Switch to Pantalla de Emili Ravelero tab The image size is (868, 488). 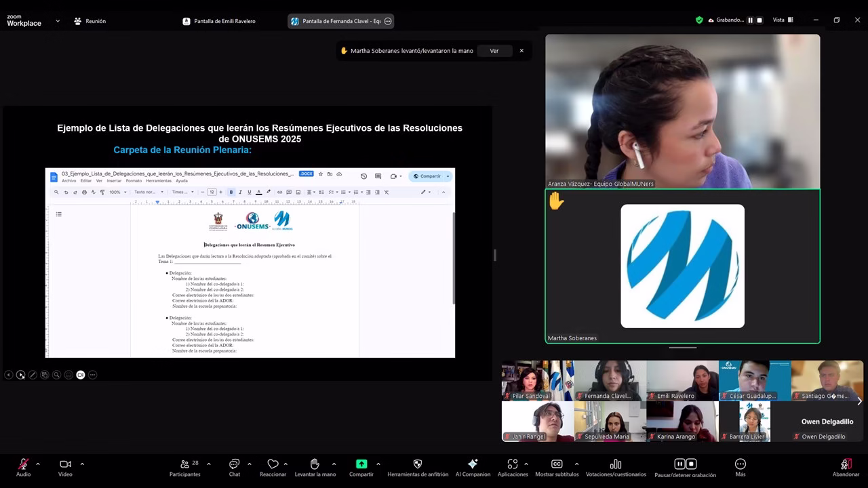pyautogui.click(x=219, y=21)
